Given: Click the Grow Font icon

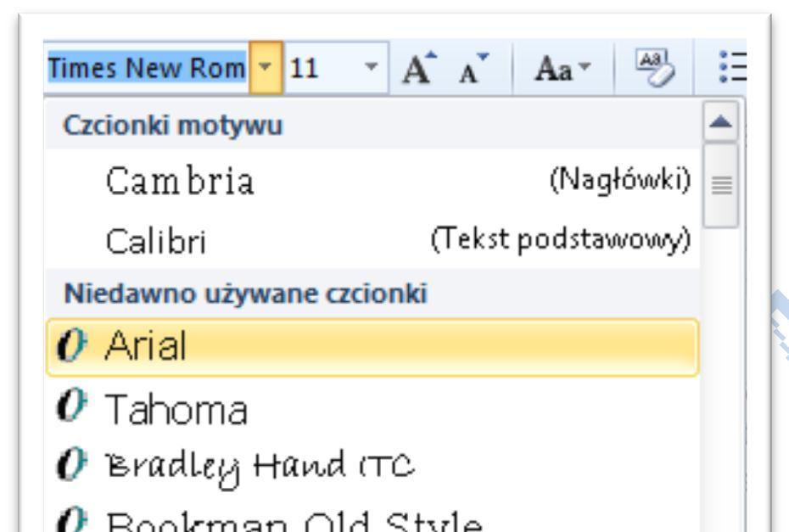Looking at the screenshot, I should click(418, 68).
